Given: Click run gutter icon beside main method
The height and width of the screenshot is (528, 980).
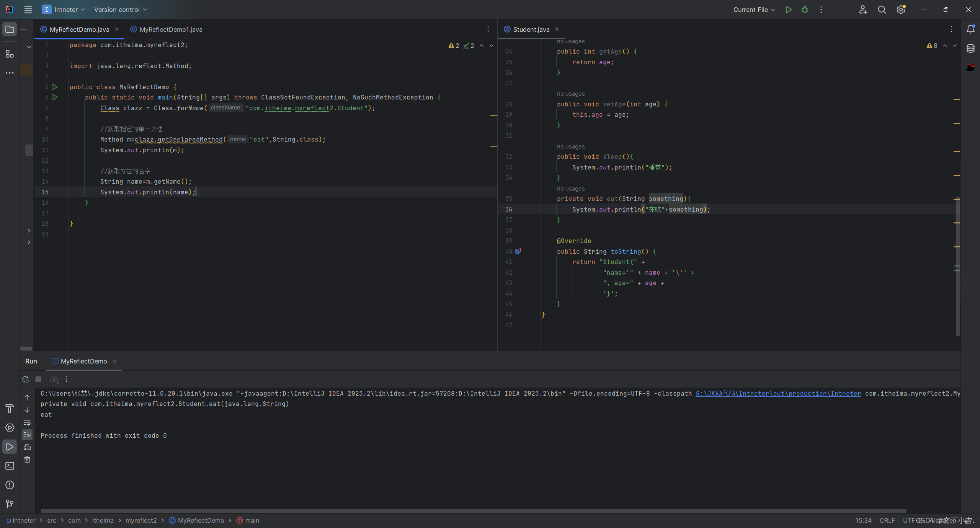Looking at the screenshot, I should 55,97.
